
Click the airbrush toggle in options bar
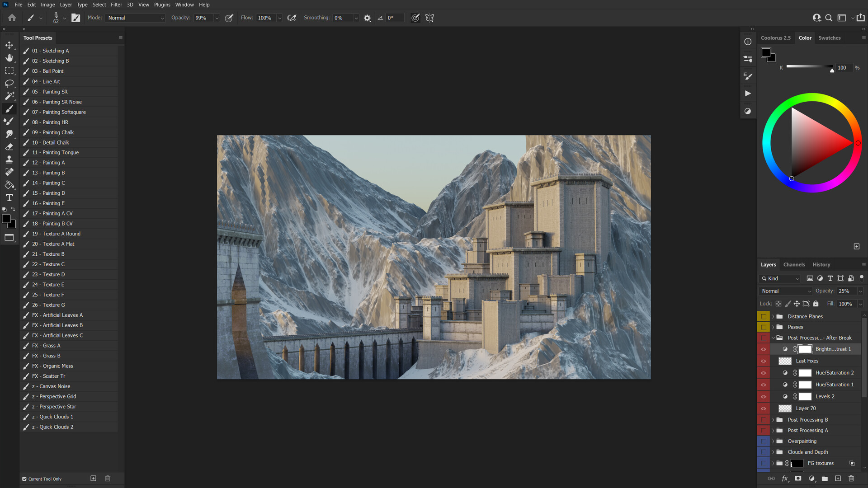pyautogui.click(x=292, y=18)
